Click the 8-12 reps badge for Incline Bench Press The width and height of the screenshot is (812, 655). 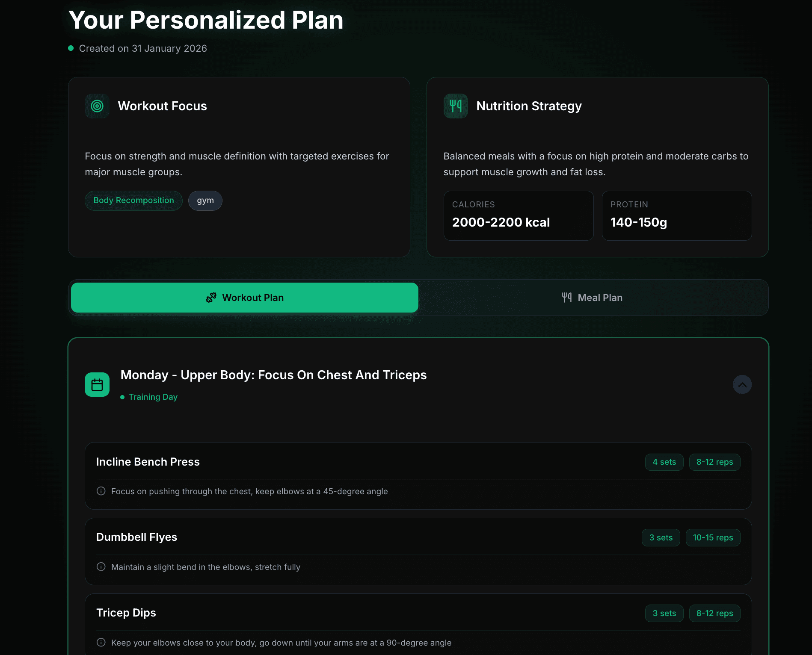[x=714, y=462]
